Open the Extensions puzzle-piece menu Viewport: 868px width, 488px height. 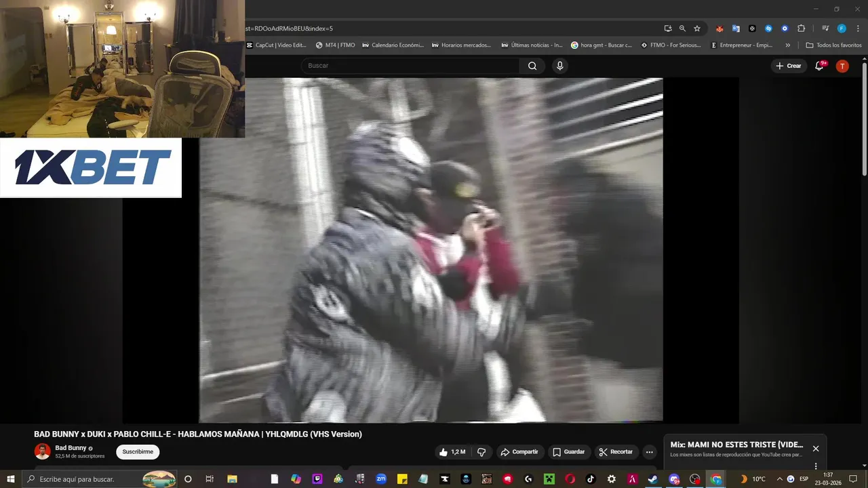click(x=801, y=28)
